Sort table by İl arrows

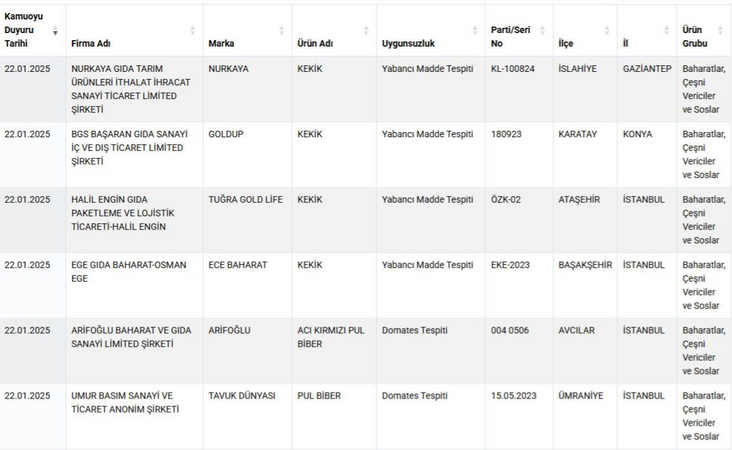point(666,31)
